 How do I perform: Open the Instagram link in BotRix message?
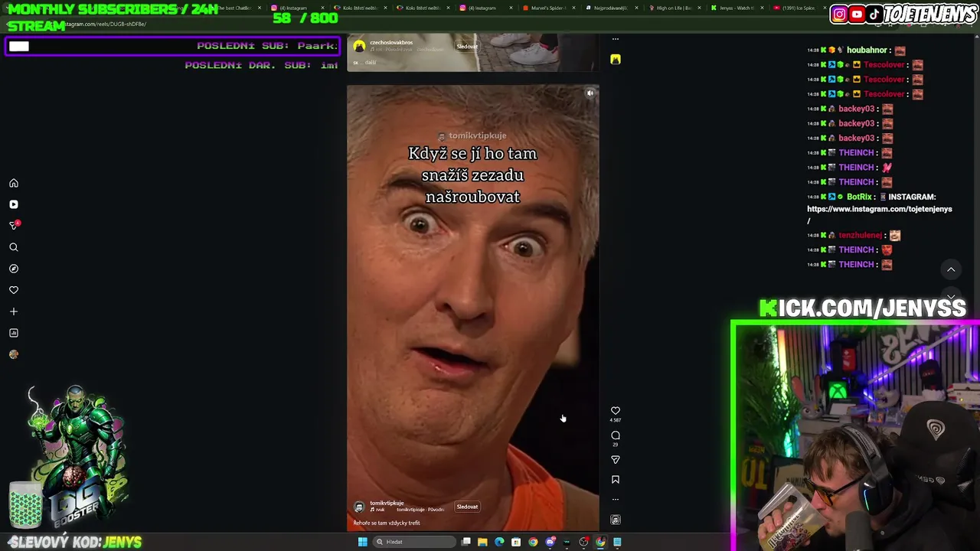tap(880, 214)
